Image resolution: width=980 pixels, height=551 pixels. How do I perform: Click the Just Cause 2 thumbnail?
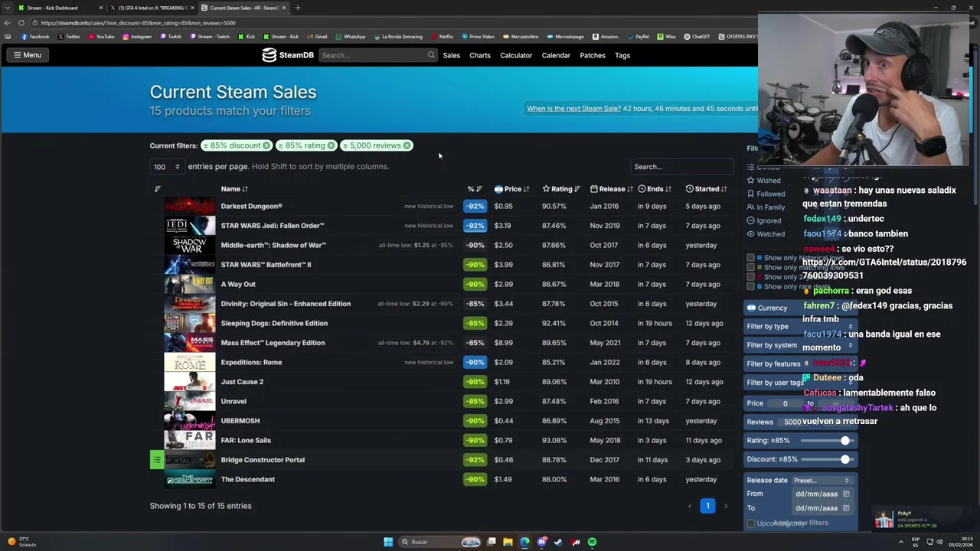point(190,382)
